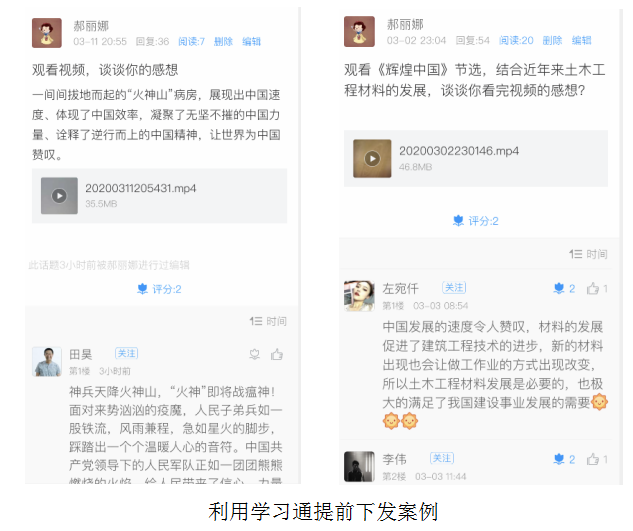The height and width of the screenshot is (531, 633).
Task: Click 删除 on the 03-11 post
Action: click(223, 42)
